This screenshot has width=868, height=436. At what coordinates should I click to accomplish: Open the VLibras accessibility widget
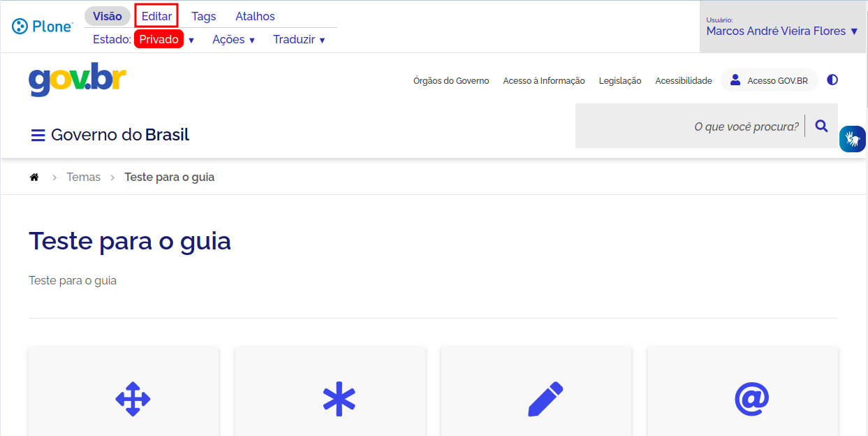[x=853, y=138]
